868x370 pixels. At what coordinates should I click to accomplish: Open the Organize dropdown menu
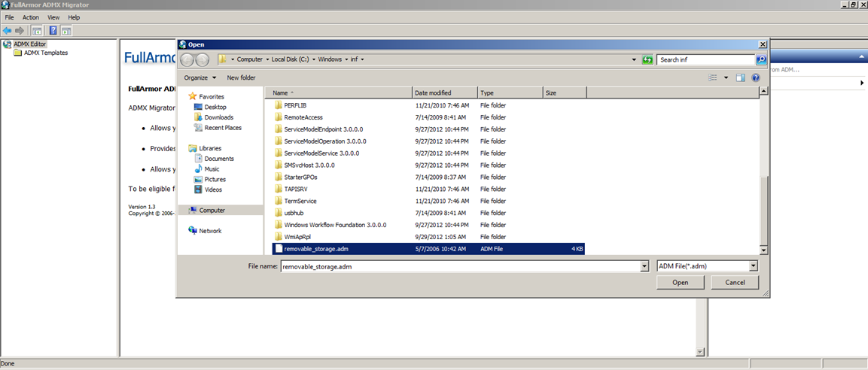coord(200,78)
